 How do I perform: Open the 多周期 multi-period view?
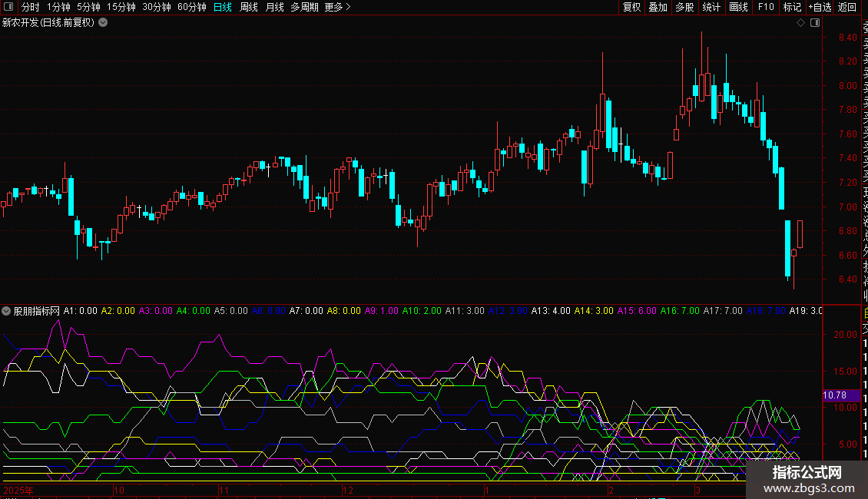tap(304, 8)
